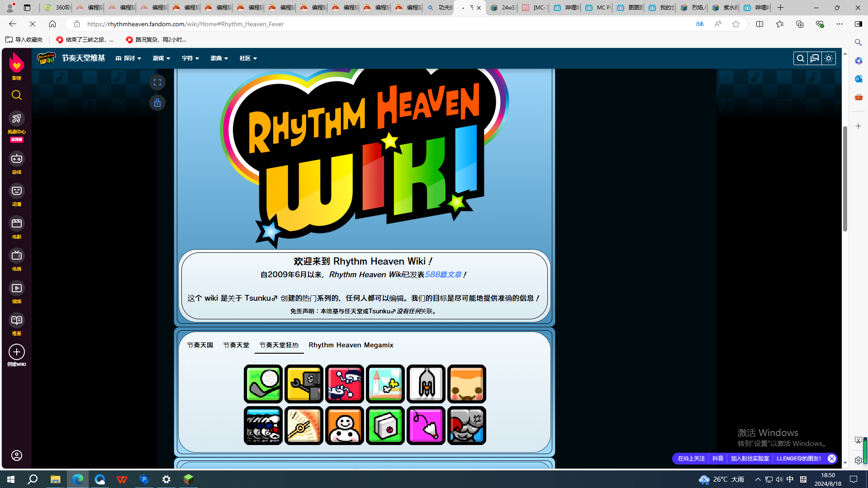
Task: Open the Wikis book icon in the sidebar
Action: pyautogui.click(x=17, y=320)
